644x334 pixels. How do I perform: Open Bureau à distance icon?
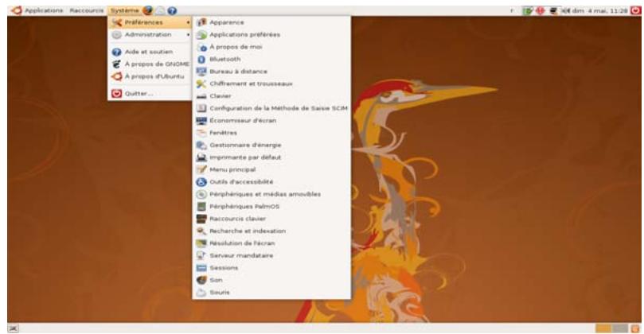(201, 72)
